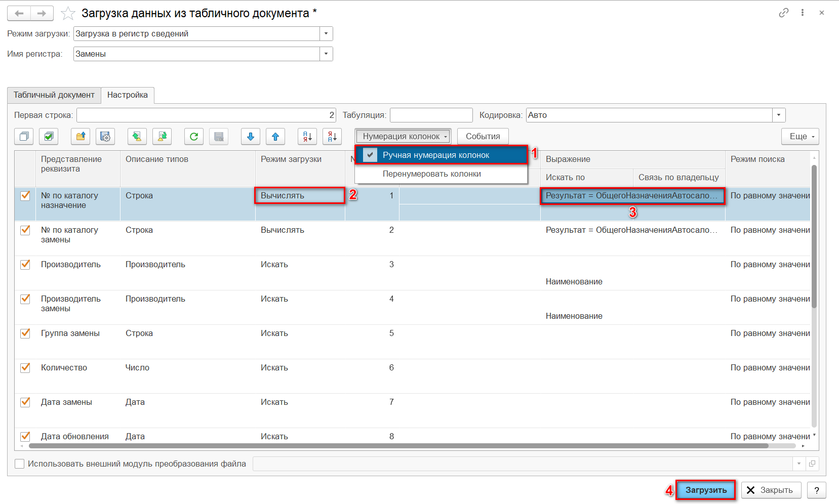Uncheck the Производитель замены row checkbox
Screen dimensions: 839x504
tap(25, 299)
